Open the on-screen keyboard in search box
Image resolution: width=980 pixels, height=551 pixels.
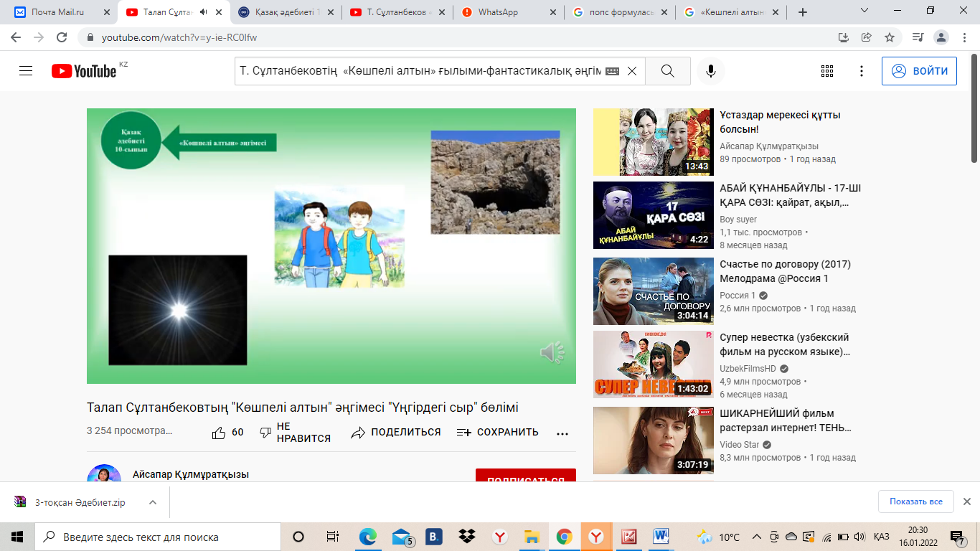pyautogui.click(x=612, y=71)
